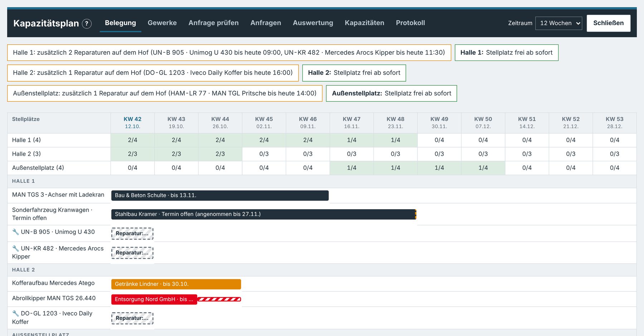
Task: Click wrench icon beside UN-KR 482 Mercedes Arocs
Action: click(x=15, y=248)
